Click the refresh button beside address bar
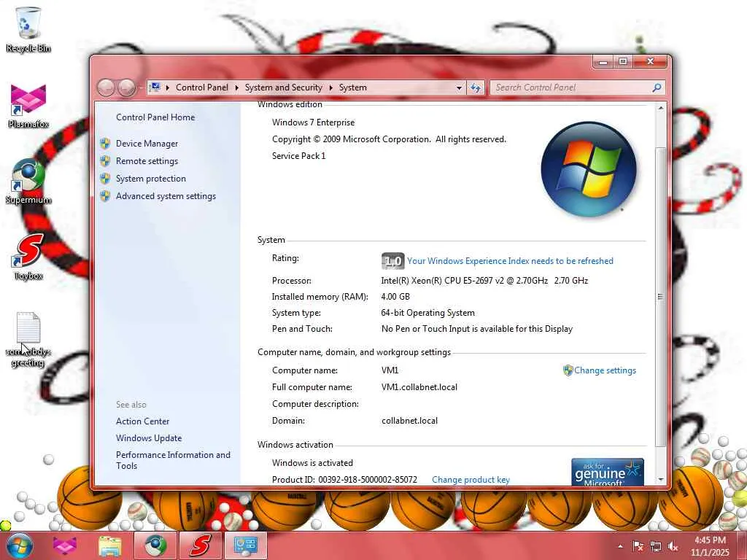The image size is (747, 560). [x=476, y=87]
